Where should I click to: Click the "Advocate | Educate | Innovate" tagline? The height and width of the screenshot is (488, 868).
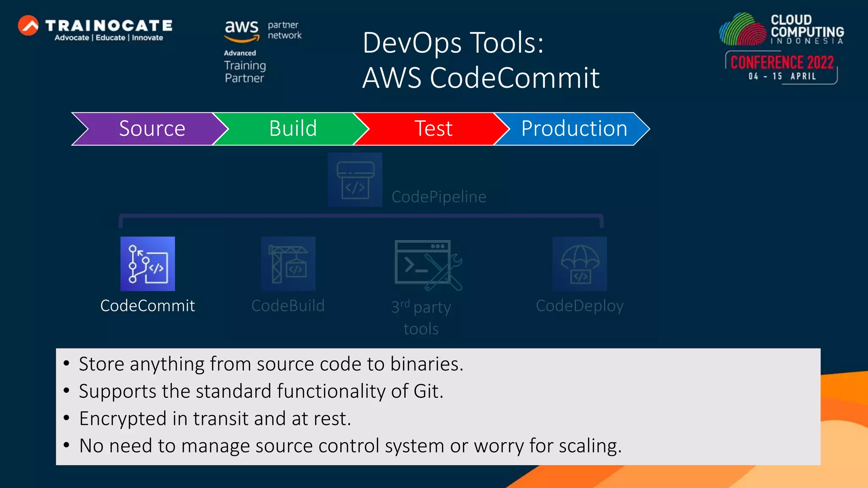pyautogui.click(x=108, y=38)
